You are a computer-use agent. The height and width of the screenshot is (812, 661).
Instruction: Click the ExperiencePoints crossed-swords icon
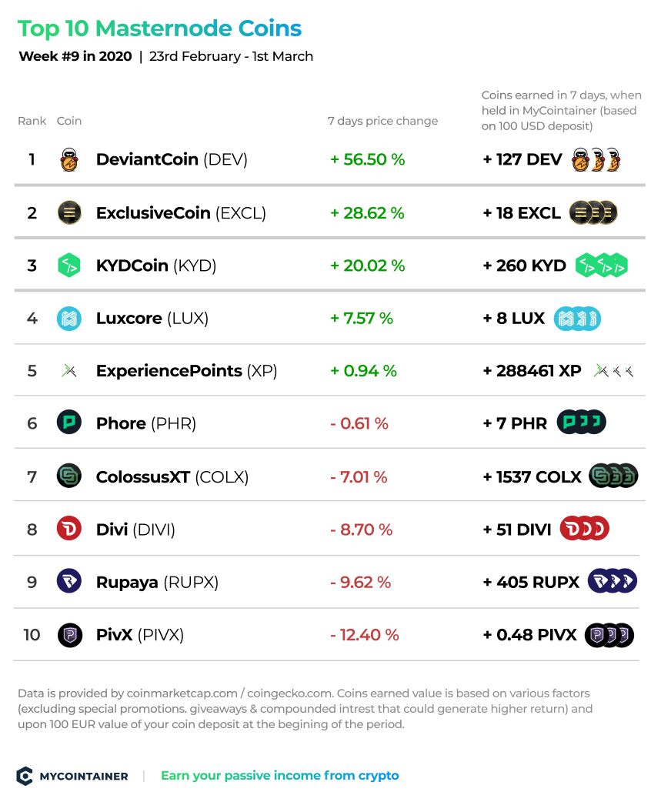coord(68,371)
